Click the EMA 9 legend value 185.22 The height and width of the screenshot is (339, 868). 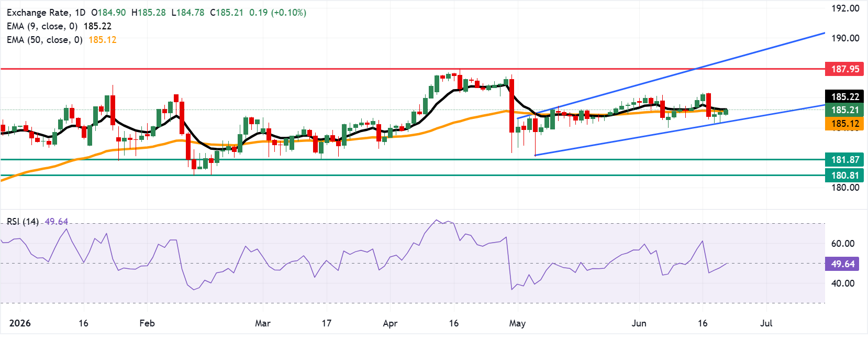(x=97, y=26)
